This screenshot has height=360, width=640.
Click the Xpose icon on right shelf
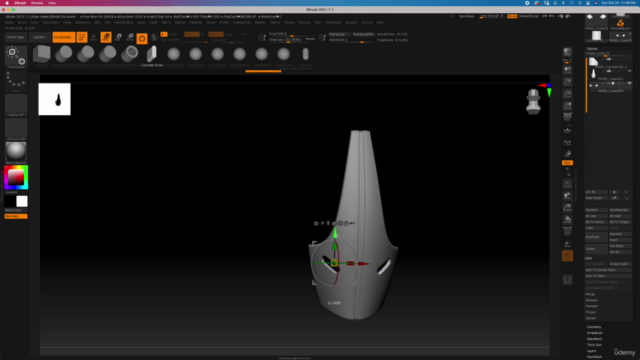567,280
